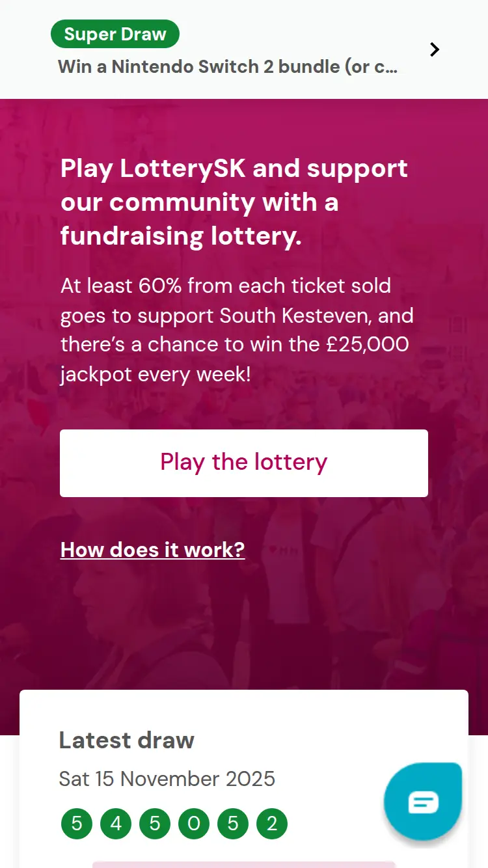
Task: Select the lottery ball showing number 0
Action: point(194,824)
